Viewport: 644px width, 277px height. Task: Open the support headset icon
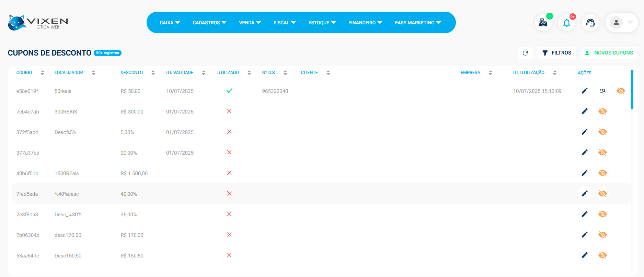(x=590, y=23)
